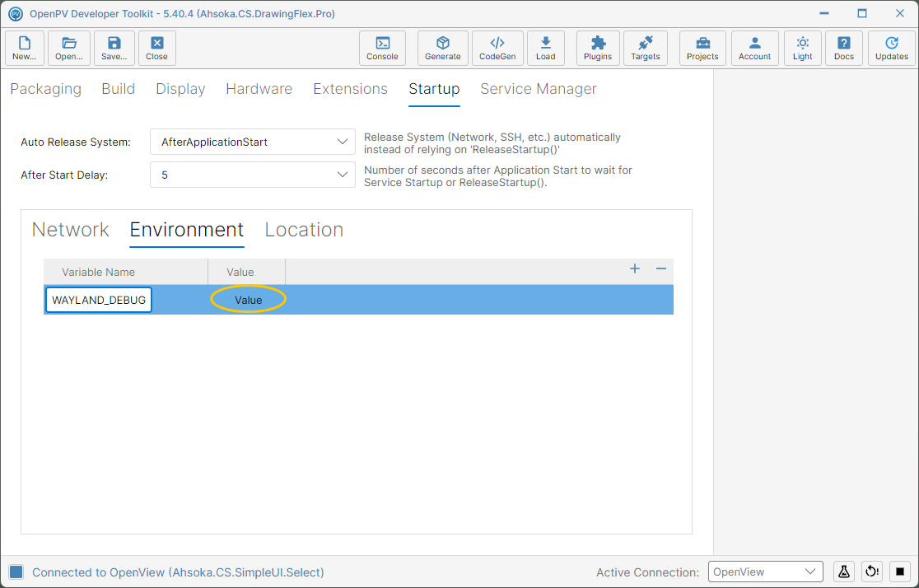Open the Docs help

pyautogui.click(x=844, y=48)
